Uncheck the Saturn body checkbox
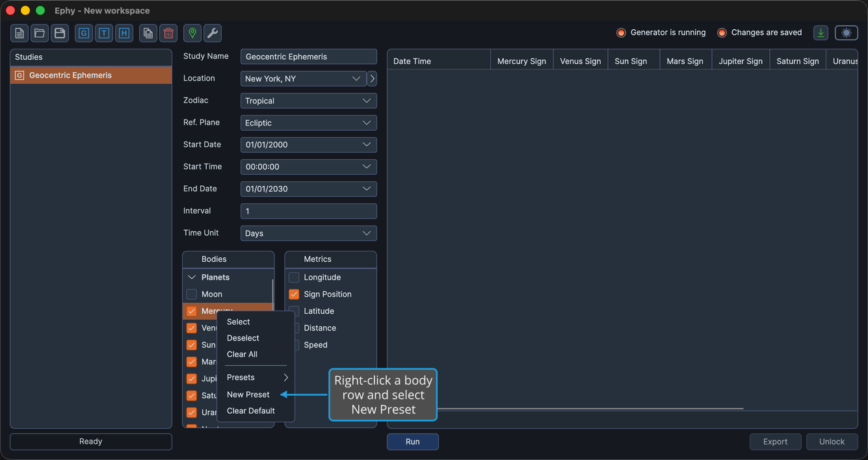Image resolution: width=868 pixels, height=460 pixels. coord(192,396)
